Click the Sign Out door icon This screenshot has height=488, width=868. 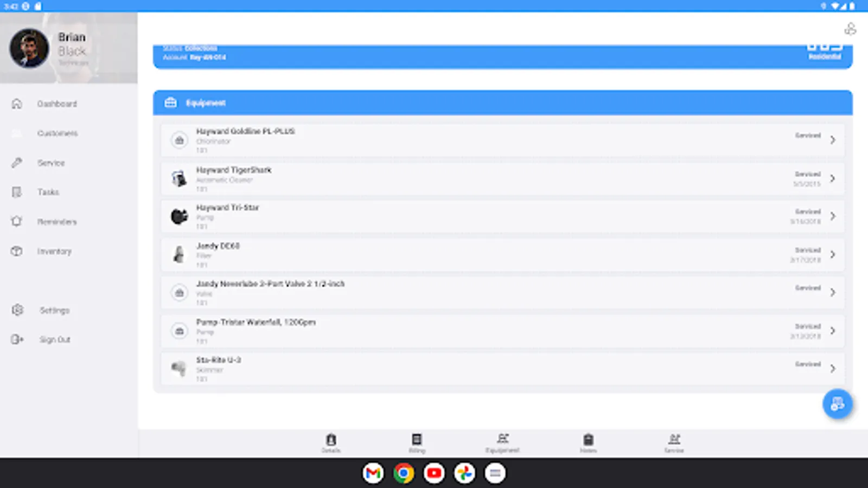pos(17,339)
